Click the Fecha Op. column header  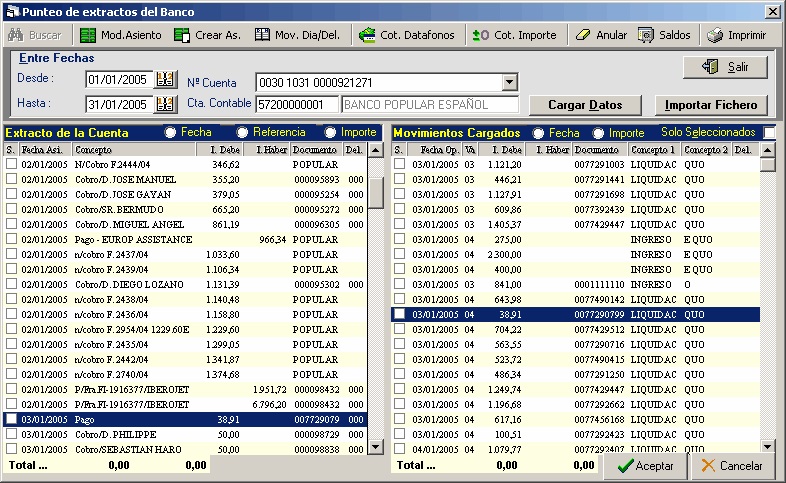pos(435,150)
